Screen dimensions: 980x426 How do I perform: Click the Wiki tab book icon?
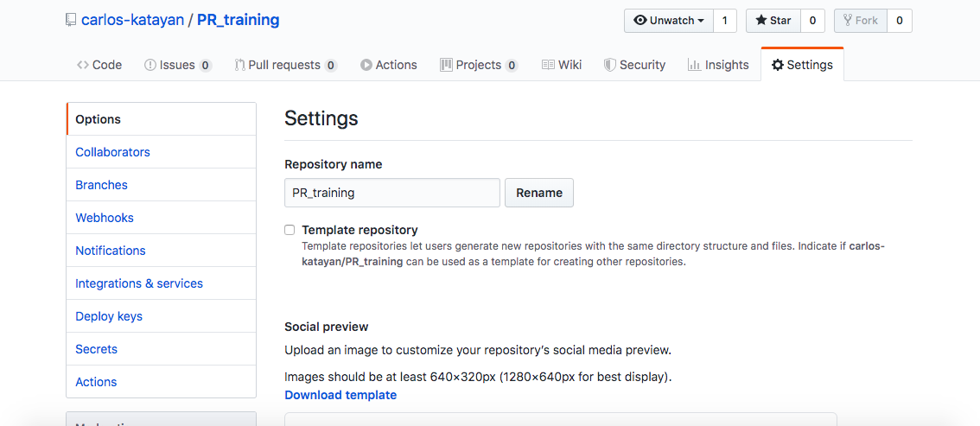point(548,65)
